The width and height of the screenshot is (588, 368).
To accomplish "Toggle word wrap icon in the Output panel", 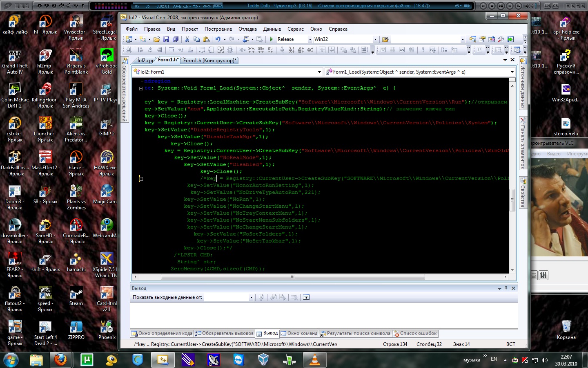I will tap(306, 297).
